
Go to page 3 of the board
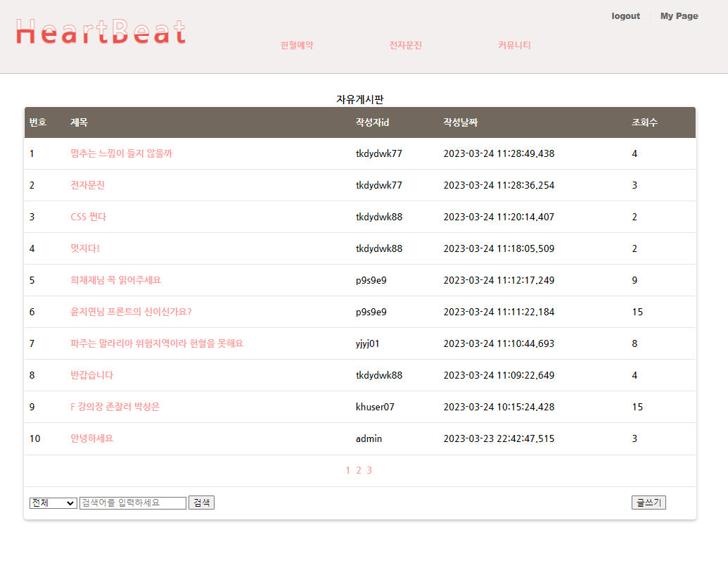point(369,469)
